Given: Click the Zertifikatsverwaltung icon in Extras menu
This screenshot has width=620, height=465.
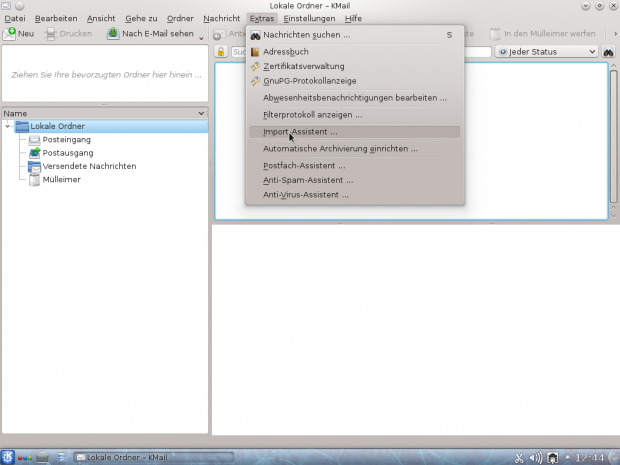Looking at the screenshot, I should [255, 66].
